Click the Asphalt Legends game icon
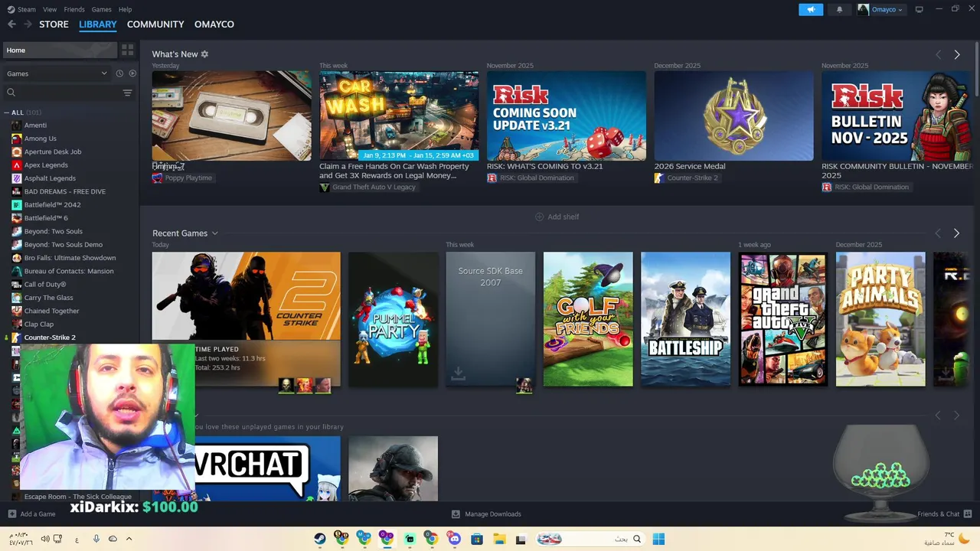The image size is (980, 551). click(17, 178)
